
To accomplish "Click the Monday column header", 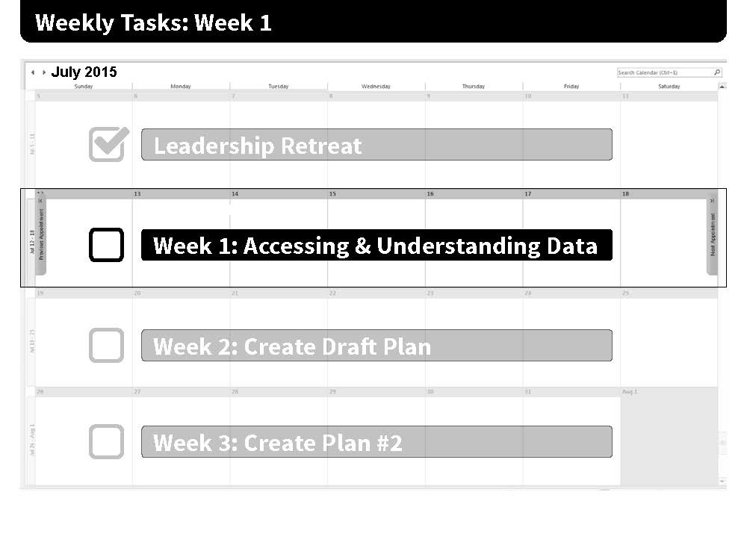I will (181, 86).
